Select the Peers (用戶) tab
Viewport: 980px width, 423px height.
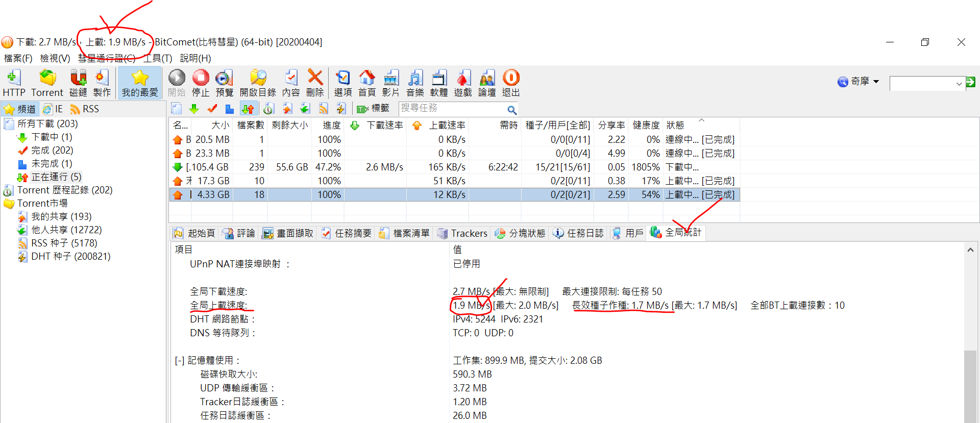tap(628, 233)
